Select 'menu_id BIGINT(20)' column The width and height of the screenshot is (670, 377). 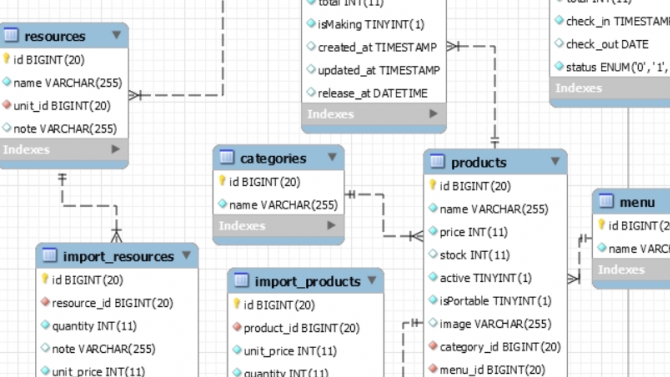tap(492, 369)
